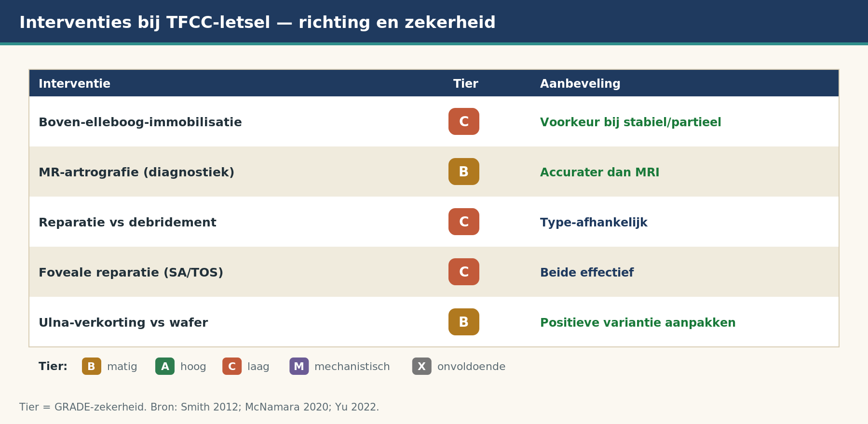868x424 pixels.
Task: Click green A legend badge for hoog
Action: 165,366
